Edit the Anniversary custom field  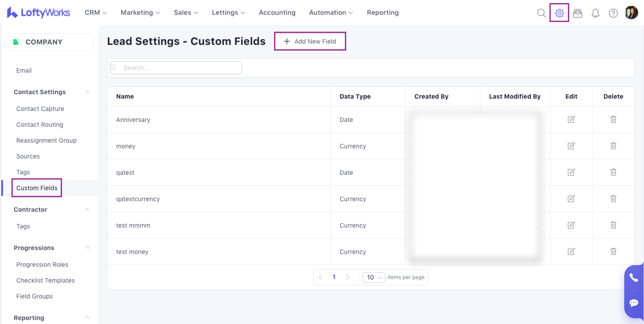[x=571, y=119]
